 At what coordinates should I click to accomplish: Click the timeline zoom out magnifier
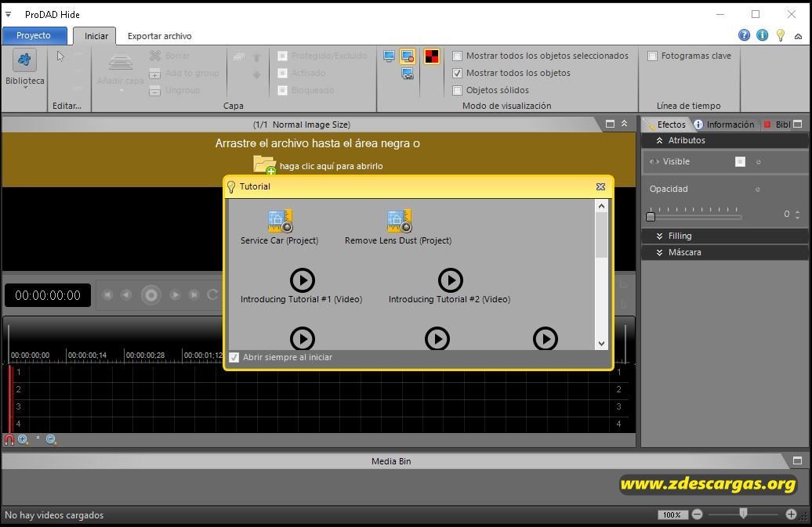click(x=51, y=439)
